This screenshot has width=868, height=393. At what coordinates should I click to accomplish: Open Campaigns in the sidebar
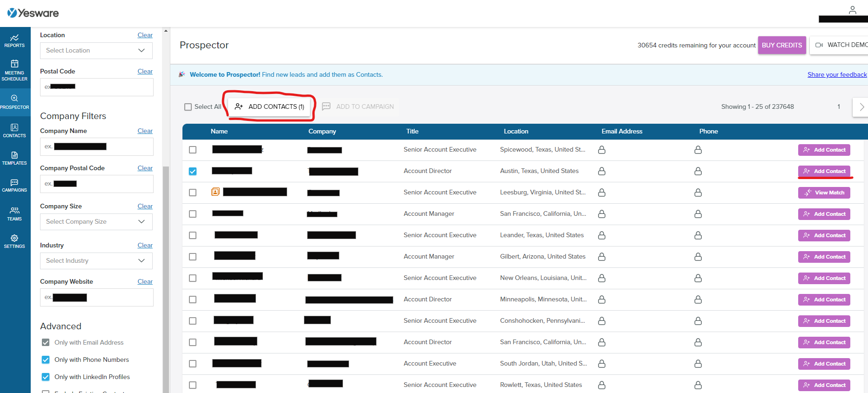pyautogui.click(x=14, y=186)
